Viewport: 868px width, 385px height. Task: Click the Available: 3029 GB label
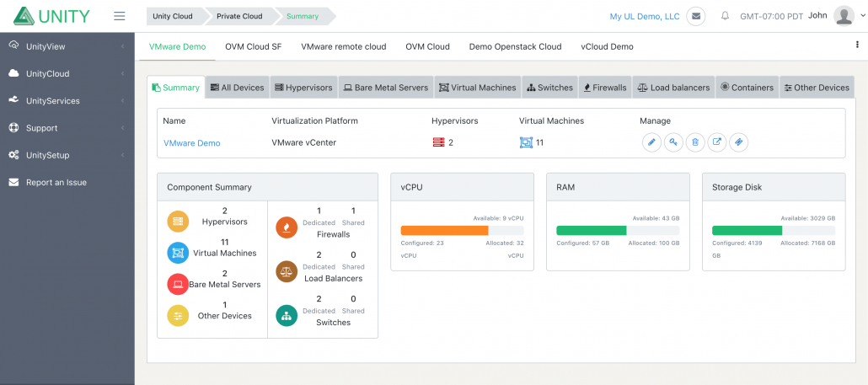pos(808,218)
